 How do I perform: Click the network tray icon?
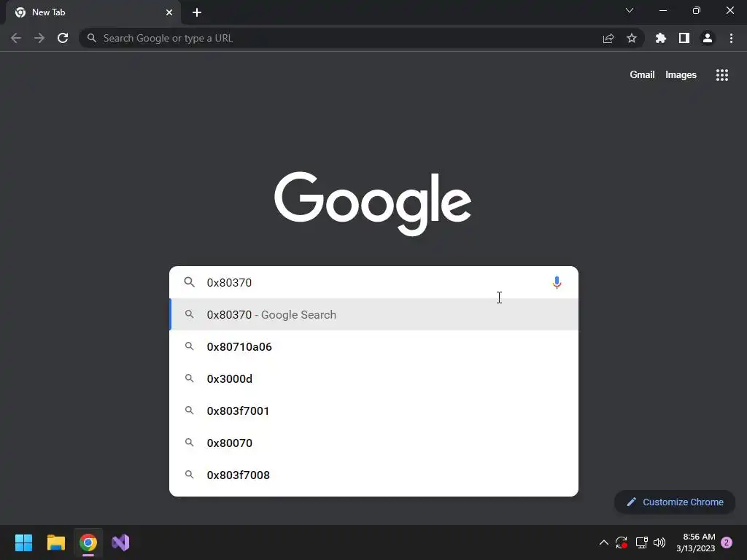tap(641, 542)
